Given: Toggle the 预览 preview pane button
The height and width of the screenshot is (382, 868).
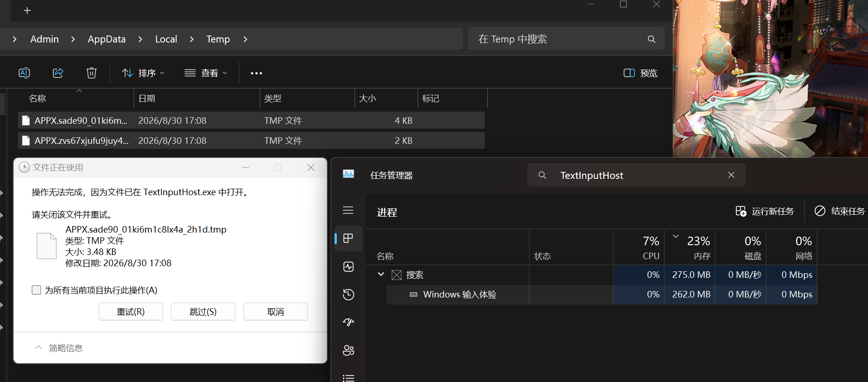Looking at the screenshot, I should 640,73.
